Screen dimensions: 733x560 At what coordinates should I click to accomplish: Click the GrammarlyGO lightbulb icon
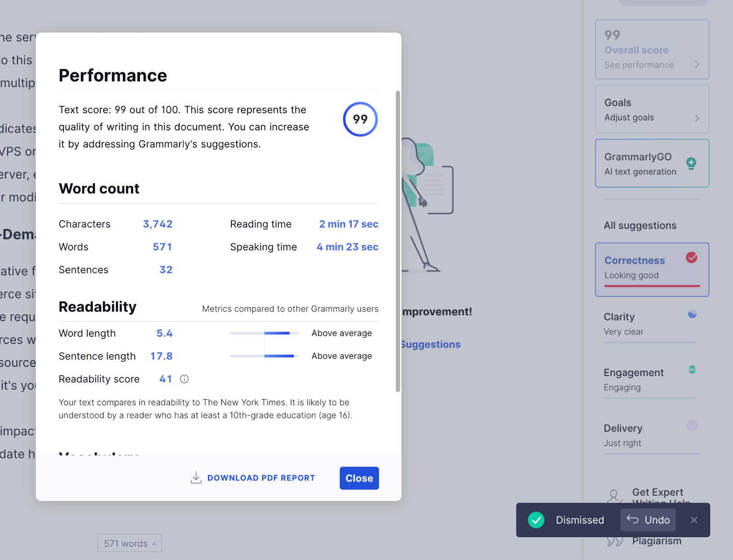click(x=691, y=163)
